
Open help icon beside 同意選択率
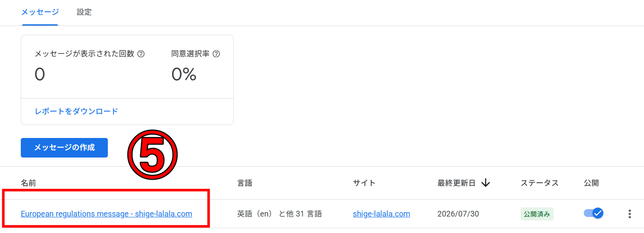point(217,54)
